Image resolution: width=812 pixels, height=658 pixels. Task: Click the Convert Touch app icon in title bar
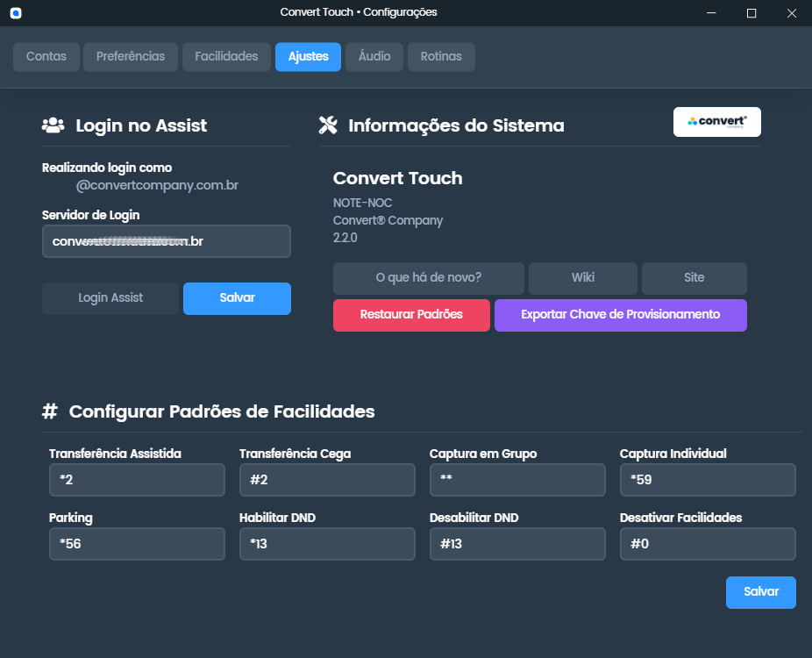pyautogui.click(x=16, y=13)
